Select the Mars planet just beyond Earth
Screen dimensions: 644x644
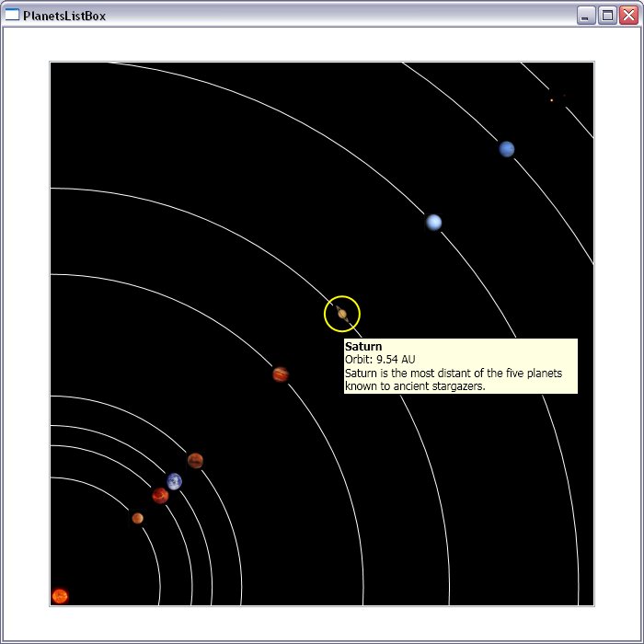[x=195, y=460]
